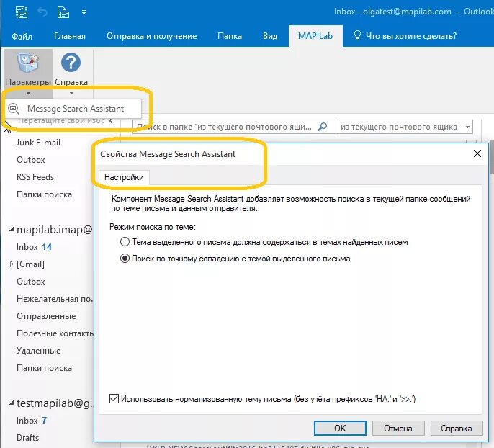This screenshot has height=448, width=494.
Task: Open the Отправка и получение ribbon tab
Action: (x=151, y=36)
